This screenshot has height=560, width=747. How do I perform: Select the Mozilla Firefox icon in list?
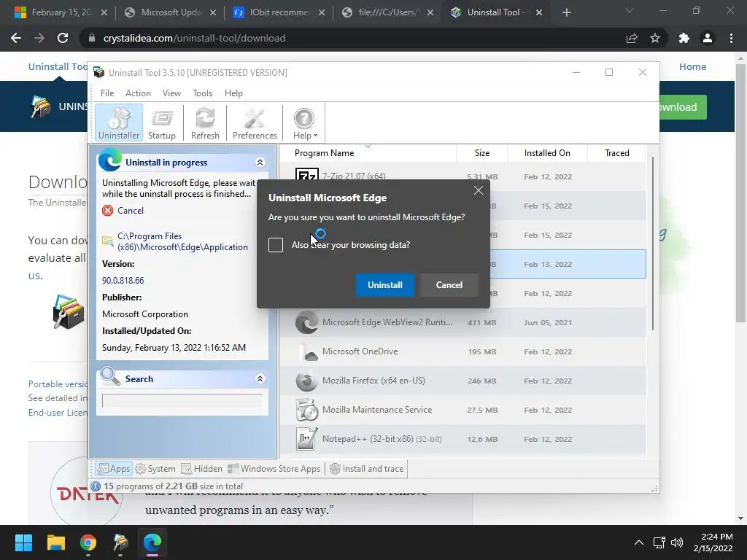(x=307, y=381)
